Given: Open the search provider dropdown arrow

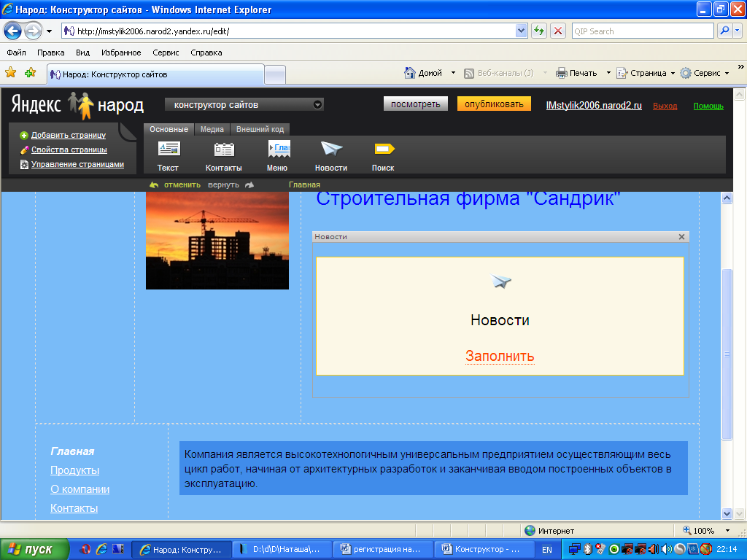Looking at the screenshot, I should click(x=738, y=31).
